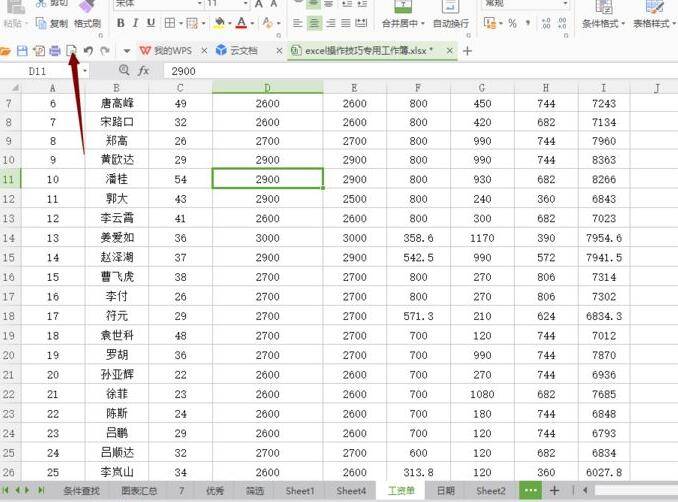Screen dimensions: 678x502
Task: Expand the Name Box dropdown showing D11
Action: [83, 71]
